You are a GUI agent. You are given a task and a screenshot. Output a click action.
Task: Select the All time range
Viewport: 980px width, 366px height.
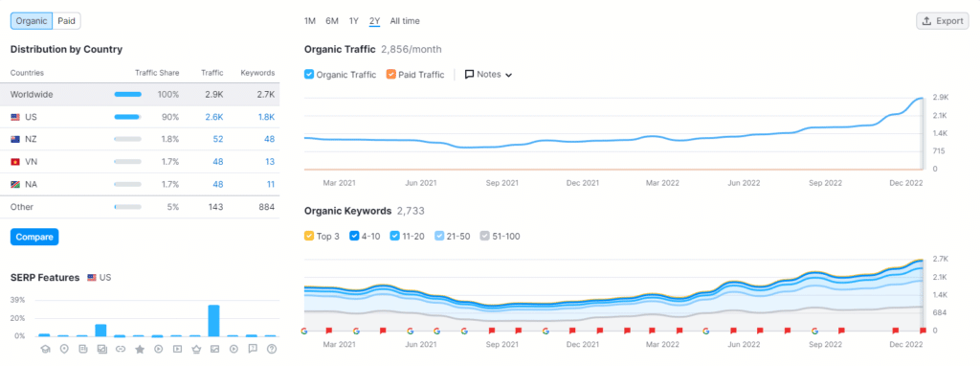[x=405, y=21]
